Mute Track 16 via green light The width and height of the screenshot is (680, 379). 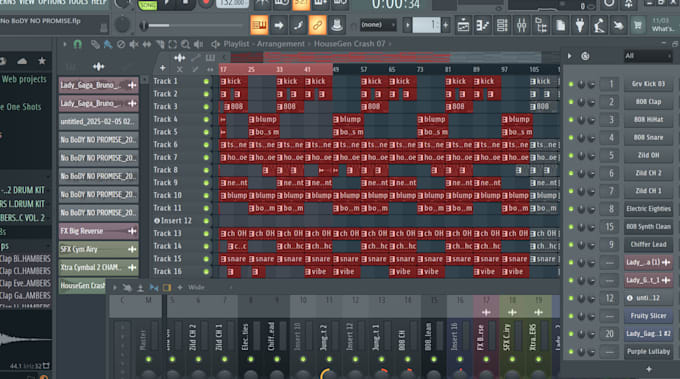tap(206, 271)
